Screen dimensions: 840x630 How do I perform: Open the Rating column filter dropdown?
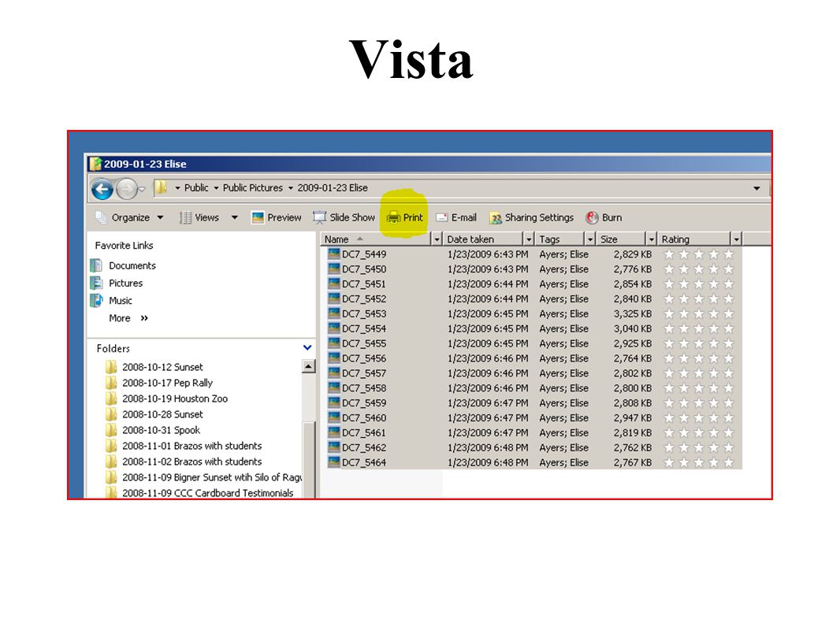point(737,239)
